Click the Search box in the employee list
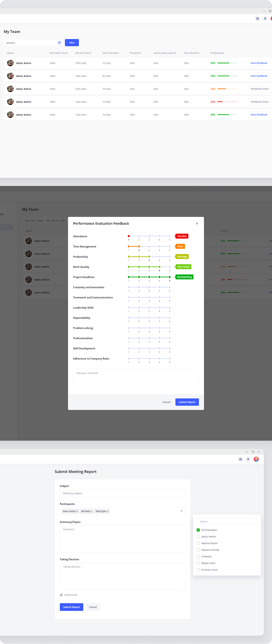This screenshot has width=272, height=644. (x=227, y=521)
